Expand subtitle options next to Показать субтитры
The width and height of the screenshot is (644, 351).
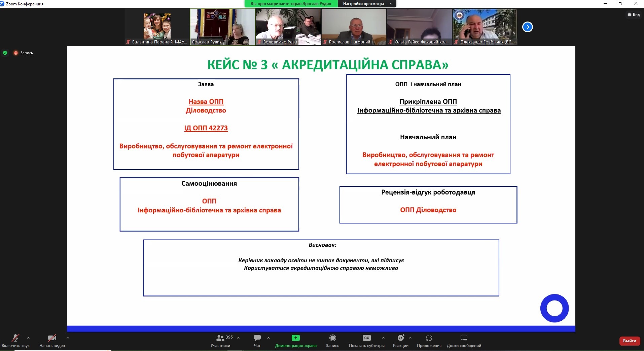coord(383,338)
